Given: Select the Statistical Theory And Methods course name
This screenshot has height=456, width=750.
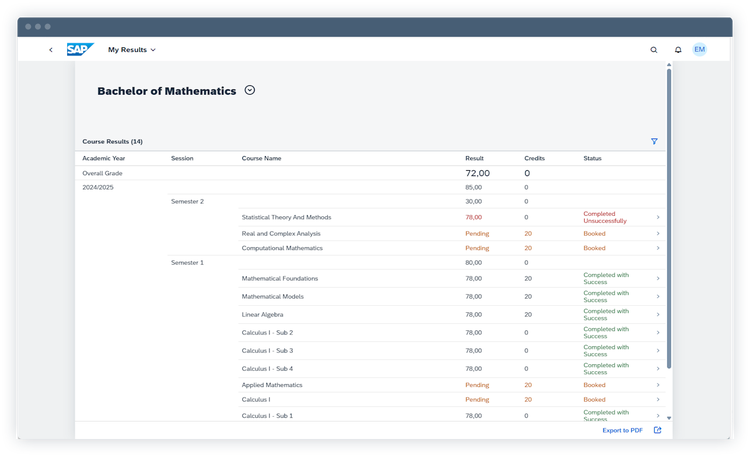Looking at the screenshot, I should click(x=286, y=217).
